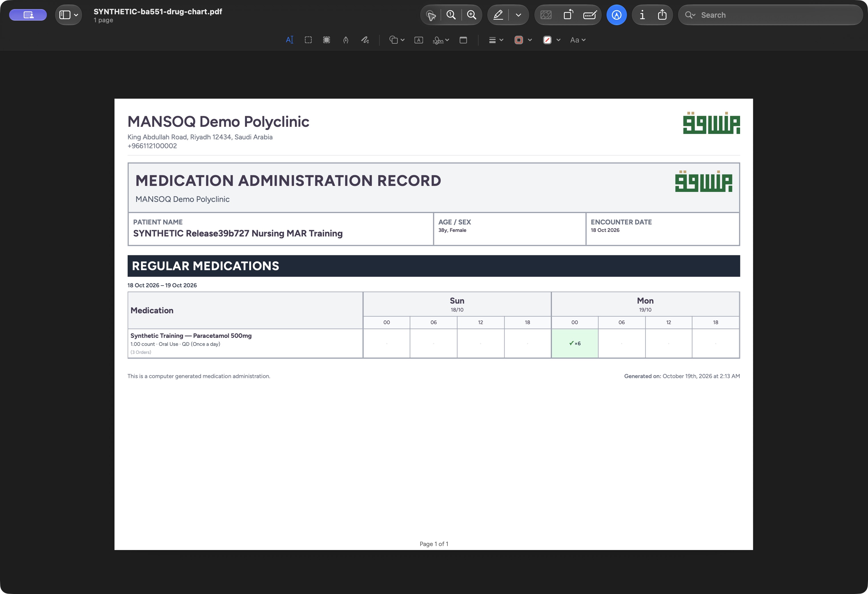
Task: Open the form filling tool
Action: [x=590, y=15]
